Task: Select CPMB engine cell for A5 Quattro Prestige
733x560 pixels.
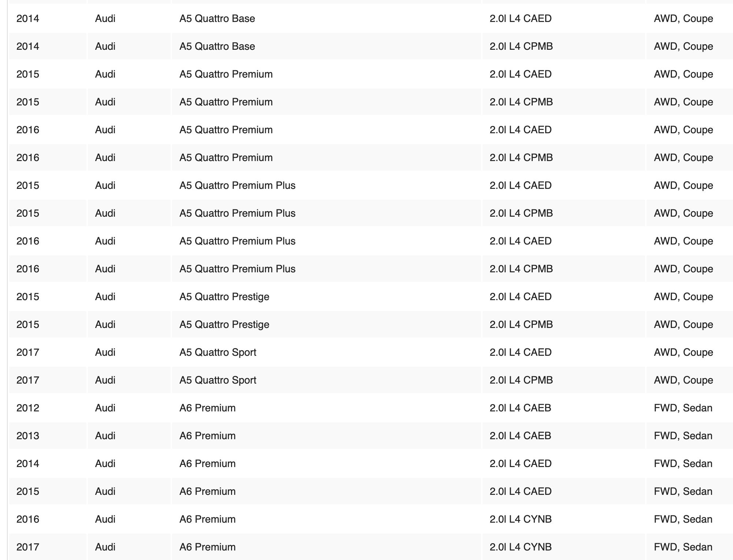Action: tap(521, 324)
